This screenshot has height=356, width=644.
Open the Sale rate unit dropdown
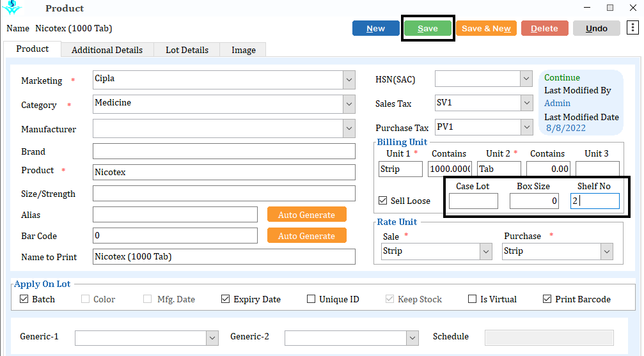point(486,252)
